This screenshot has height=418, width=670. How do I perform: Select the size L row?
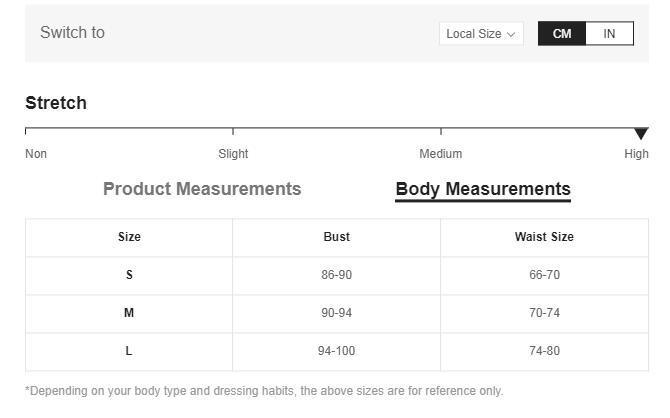point(337,351)
